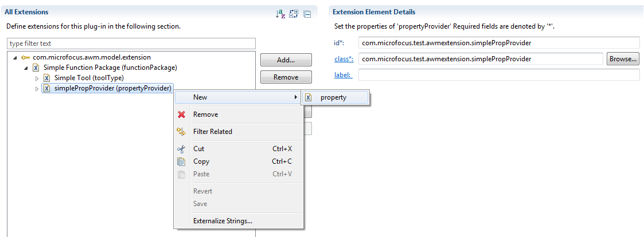Screen dimensions: 644x237
Task: Click the red X Remove icon
Action: coord(182,114)
